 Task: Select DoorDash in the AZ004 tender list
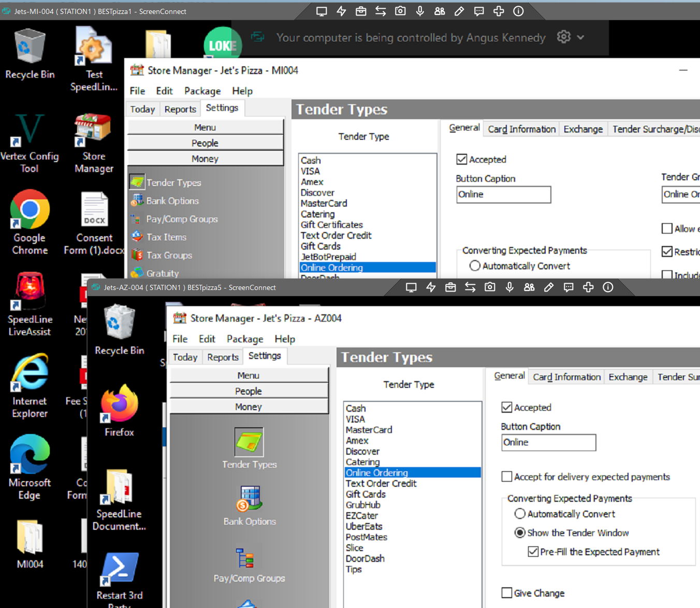point(365,558)
